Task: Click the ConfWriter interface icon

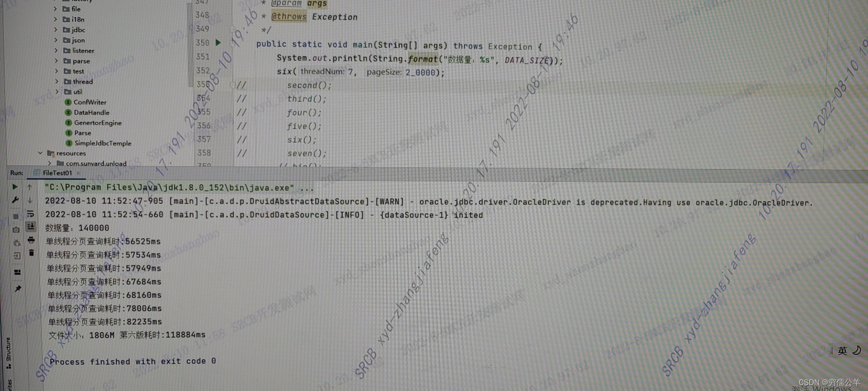Action: point(68,102)
